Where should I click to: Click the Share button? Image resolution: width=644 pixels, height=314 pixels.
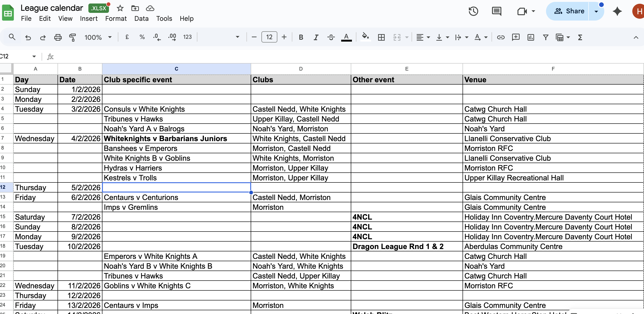tap(569, 11)
